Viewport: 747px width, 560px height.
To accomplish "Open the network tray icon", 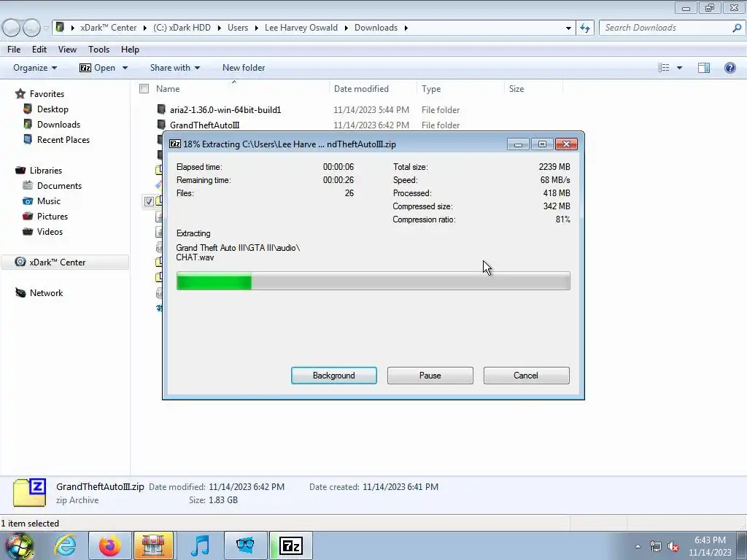I will (656, 546).
